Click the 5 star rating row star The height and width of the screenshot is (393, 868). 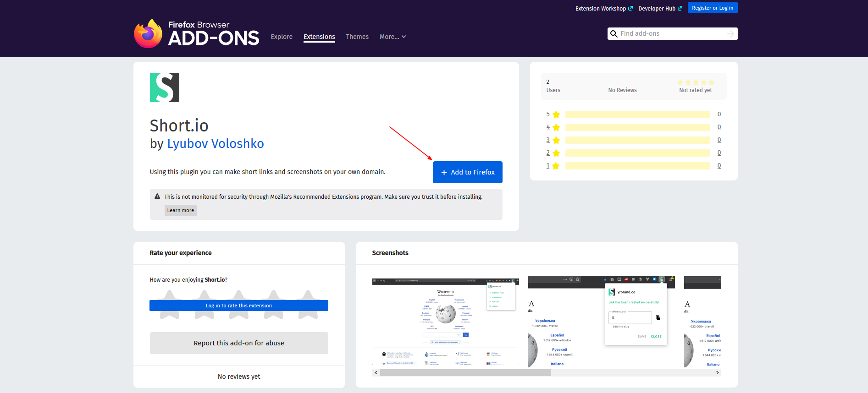(556, 115)
